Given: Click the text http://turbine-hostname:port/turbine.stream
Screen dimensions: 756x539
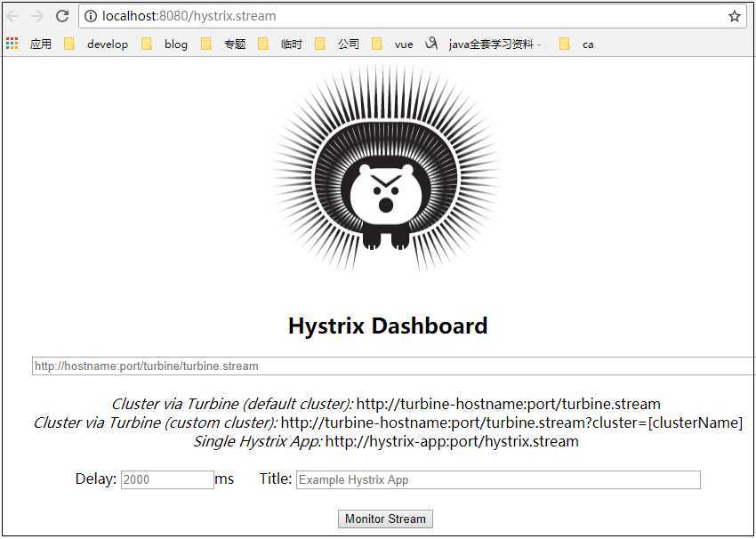Looking at the screenshot, I should pos(508,404).
